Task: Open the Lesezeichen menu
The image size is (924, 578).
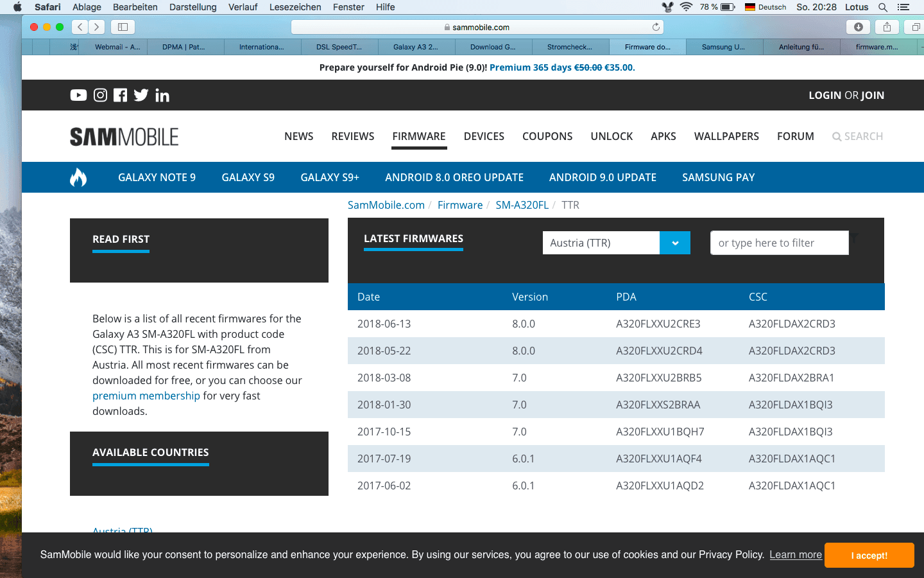Action: pyautogui.click(x=295, y=7)
